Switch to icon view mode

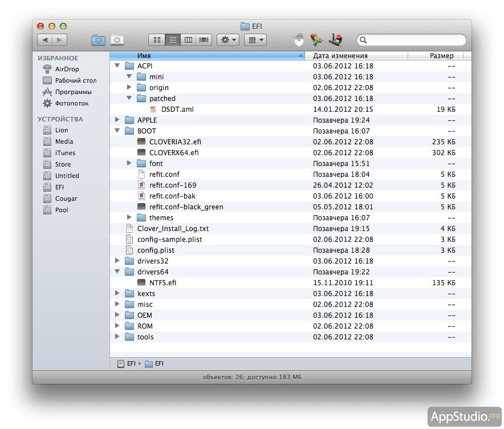pos(157,40)
